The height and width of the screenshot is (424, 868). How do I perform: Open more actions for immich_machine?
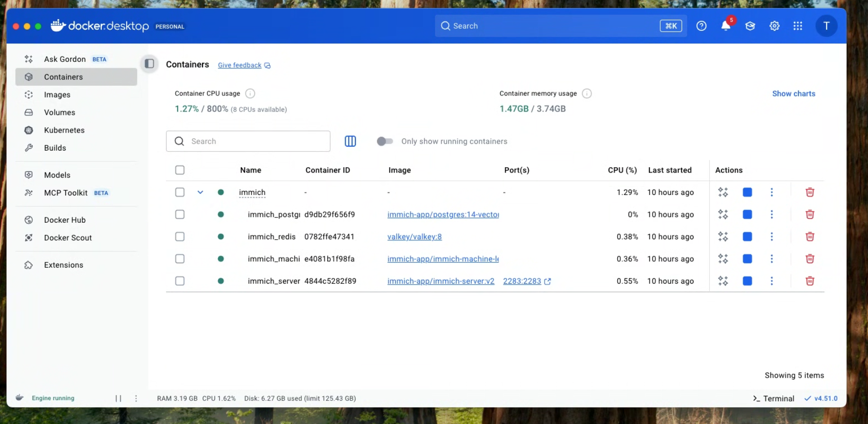click(772, 259)
